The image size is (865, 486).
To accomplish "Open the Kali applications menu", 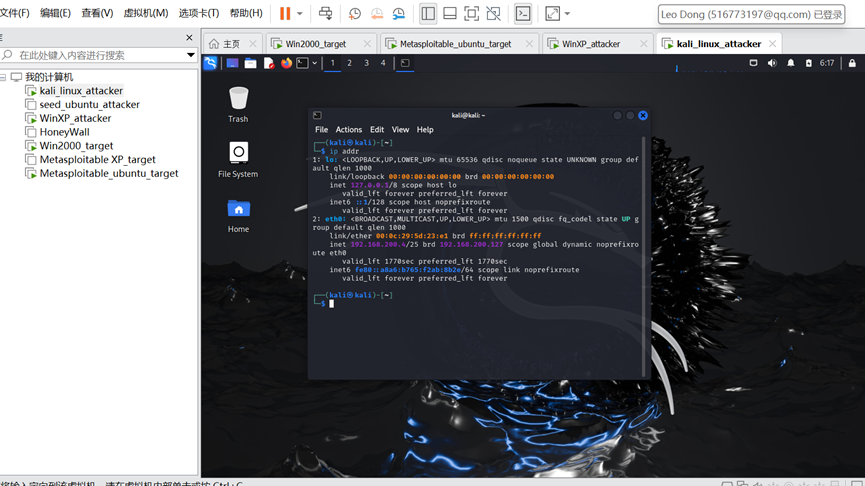I will (x=210, y=63).
